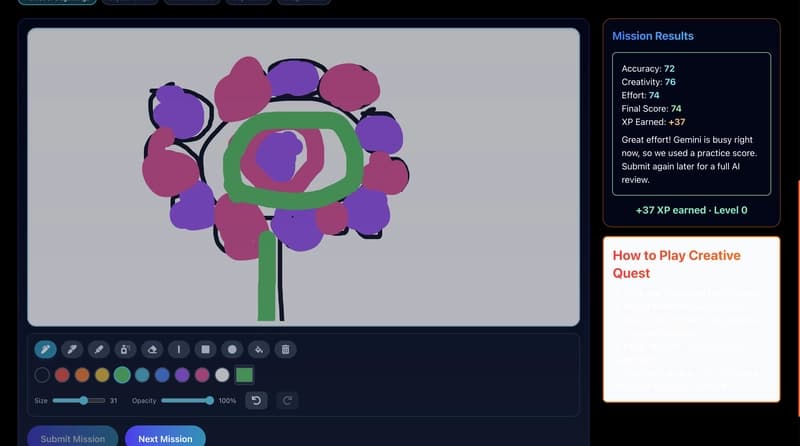Pick the white color swatch
The image size is (800, 446).
tap(222, 375)
